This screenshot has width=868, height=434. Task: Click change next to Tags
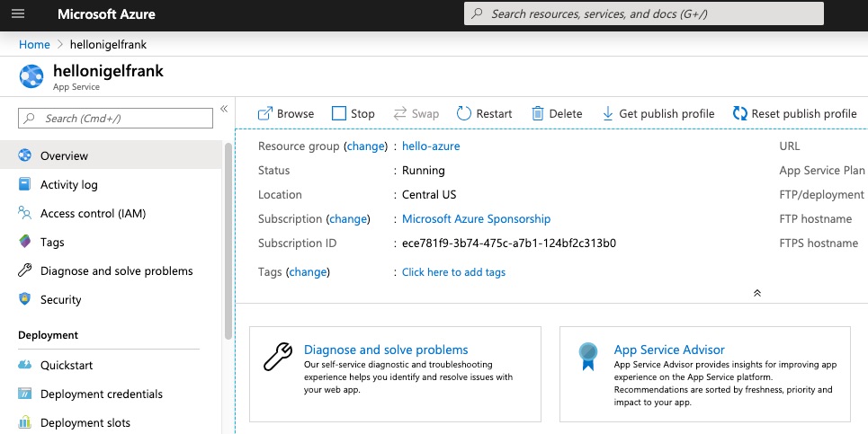tap(308, 272)
